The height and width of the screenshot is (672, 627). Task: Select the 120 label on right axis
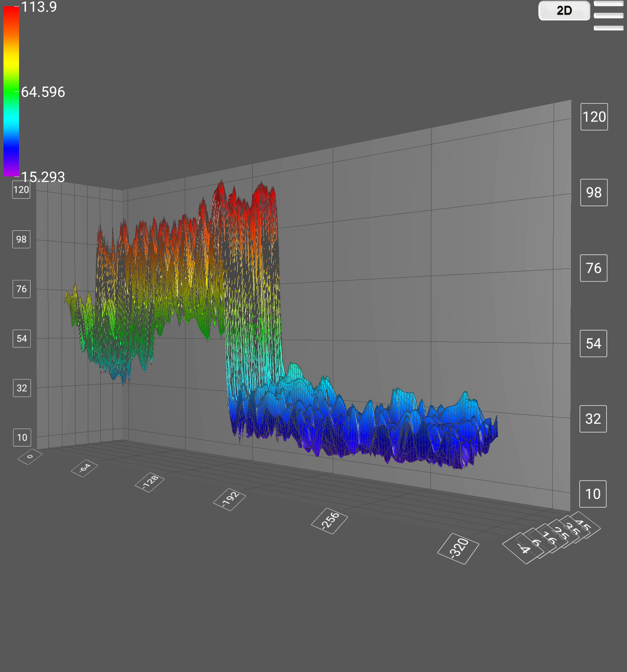[x=594, y=117]
